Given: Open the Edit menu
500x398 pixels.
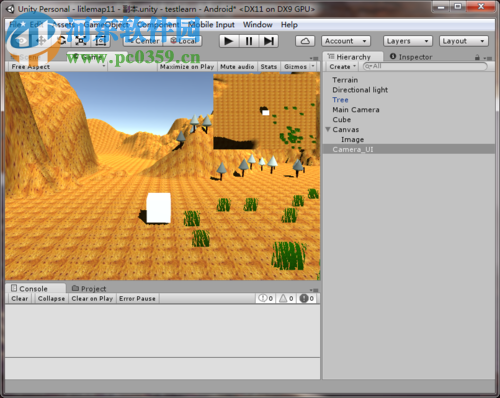Looking at the screenshot, I should (36, 24).
